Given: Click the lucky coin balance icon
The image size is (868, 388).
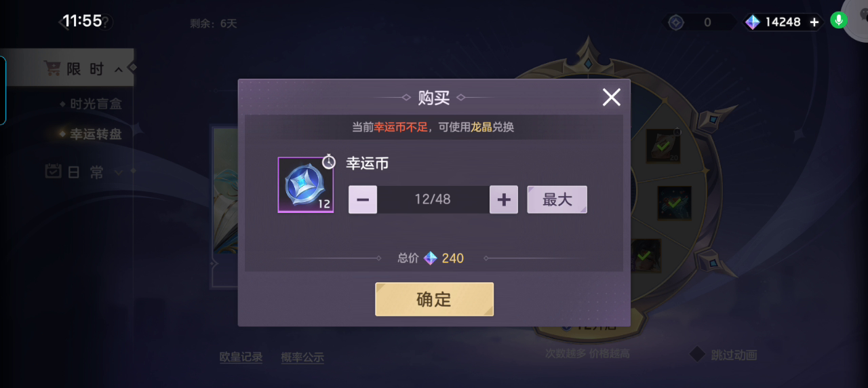Looking at the screenshot, I should pos(676,22).
